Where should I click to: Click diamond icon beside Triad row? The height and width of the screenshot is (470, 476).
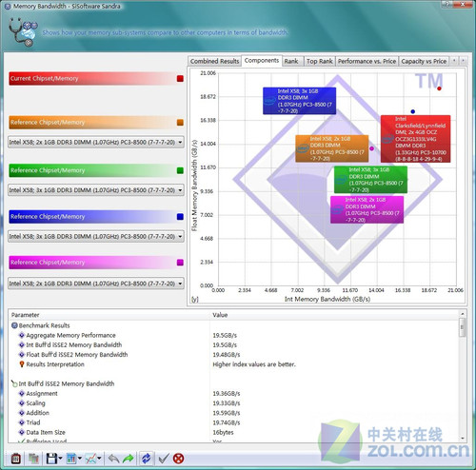click(22, 422)
